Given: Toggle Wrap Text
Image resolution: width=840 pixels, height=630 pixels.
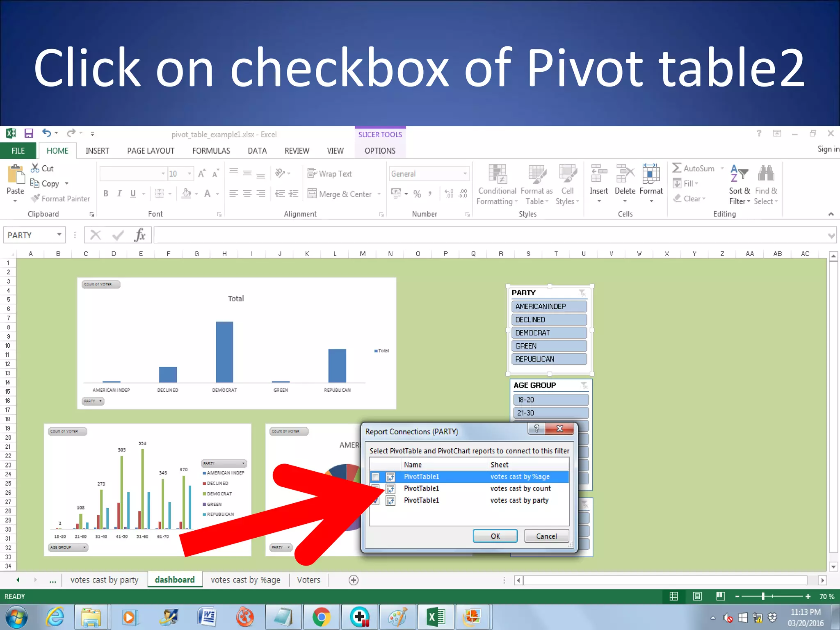Looking at the screenshot, I should pyautogui.click(x=330, y=174).
